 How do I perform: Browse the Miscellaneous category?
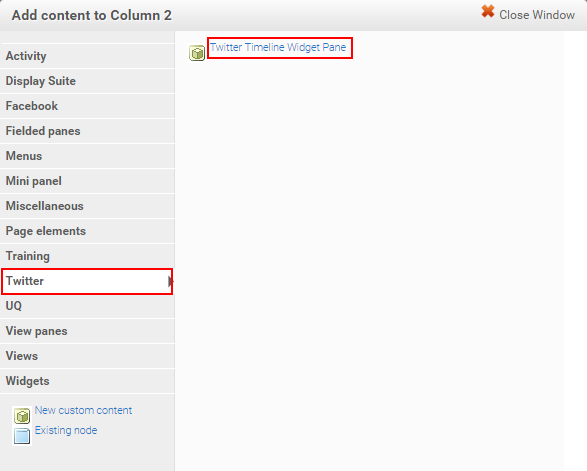(x=87, y=206)
